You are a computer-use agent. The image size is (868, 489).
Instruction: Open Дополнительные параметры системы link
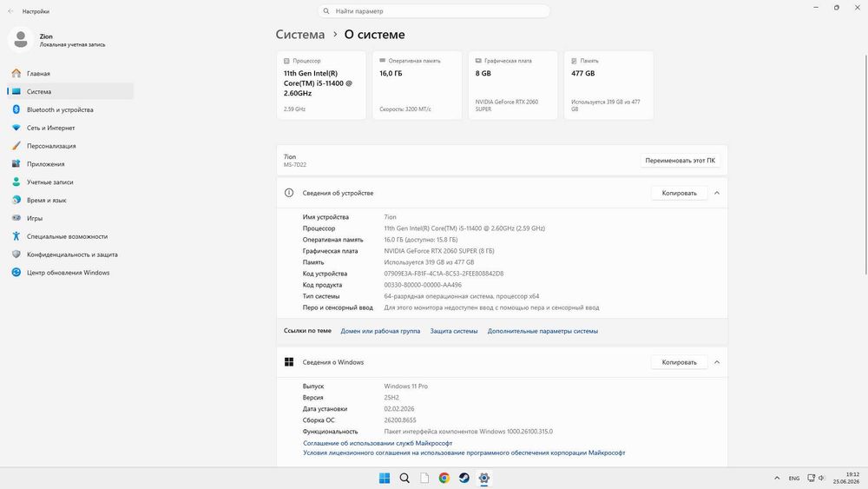542,331
